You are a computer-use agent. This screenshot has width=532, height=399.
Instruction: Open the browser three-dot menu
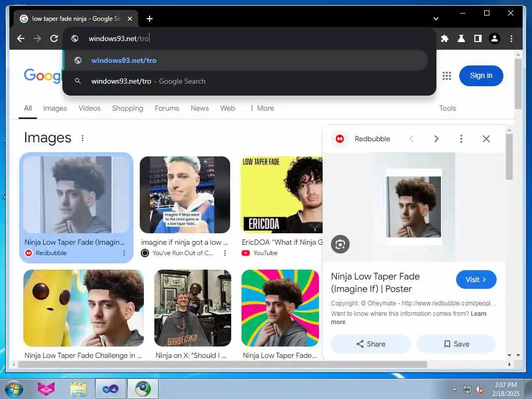coord(511,38)
